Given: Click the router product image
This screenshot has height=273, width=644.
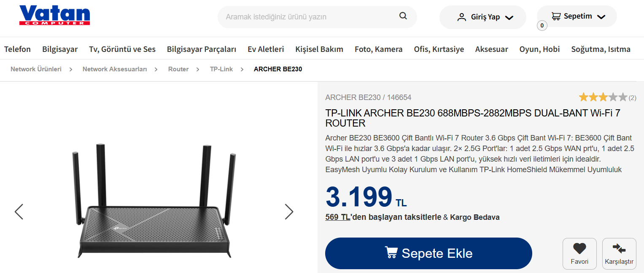Looking at the screenshot, I should [x=154, y=201].
